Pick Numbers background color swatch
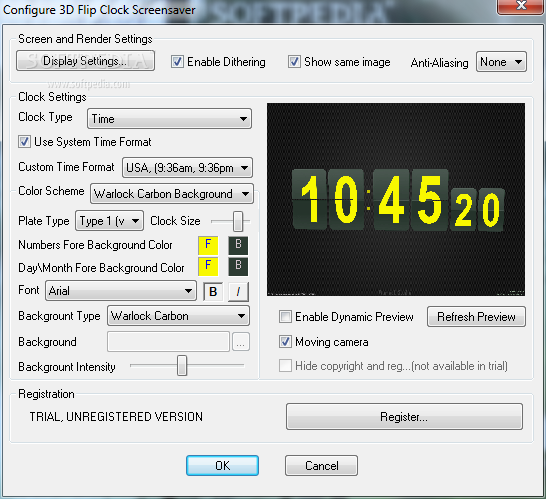546x499 pixels. coord(238,245)
